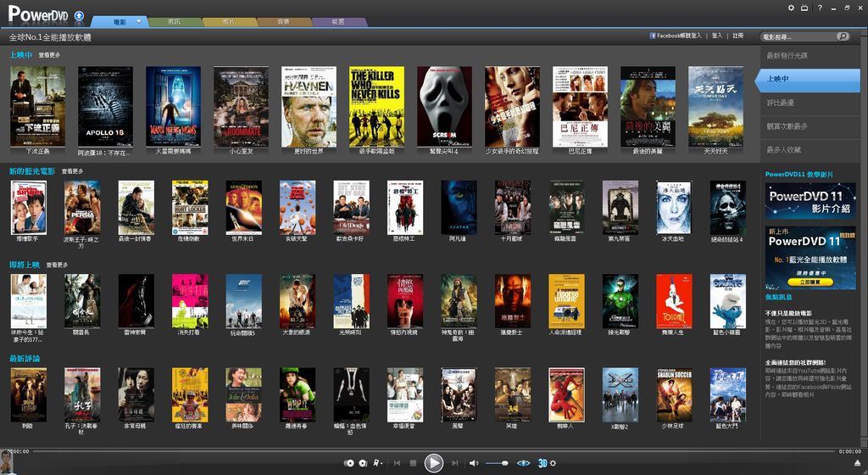The width and height of the screenshot is (868, 475).
Task: Open the Spider-Man poster in latest reviews
Action: pos(566,395)
